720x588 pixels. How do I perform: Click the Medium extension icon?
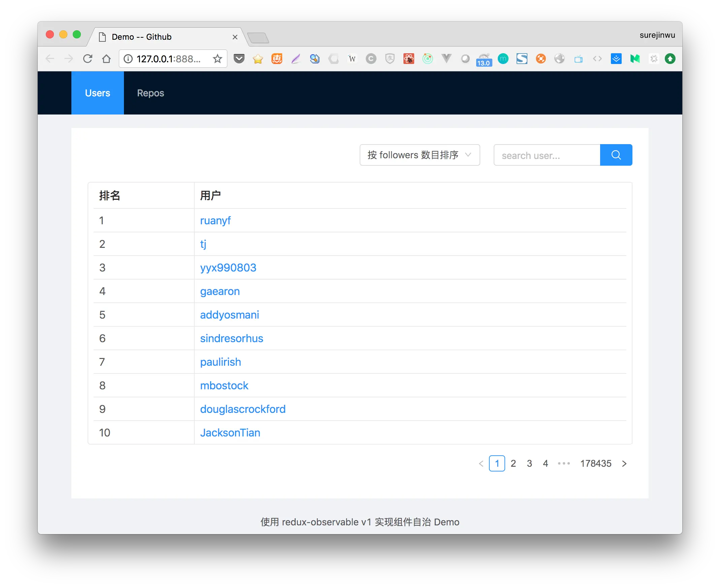[x=635, y=59]
